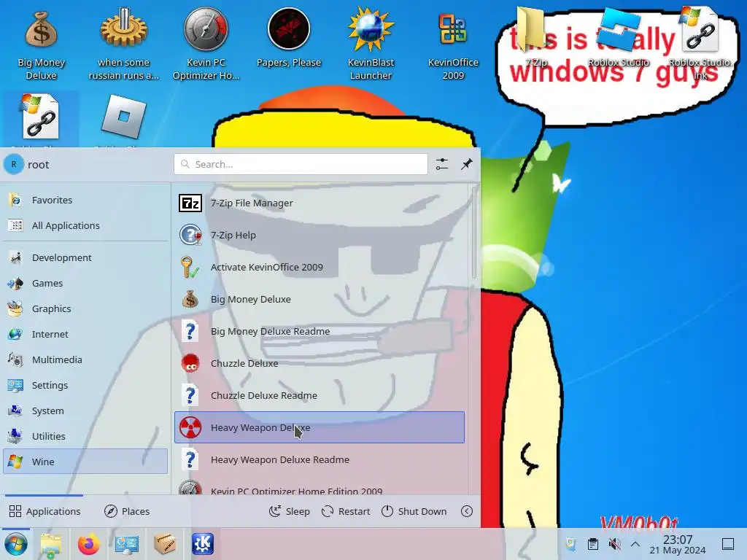Open application menu configure options
The width and height of the screenshot is (747, 560).
point(442,164)
